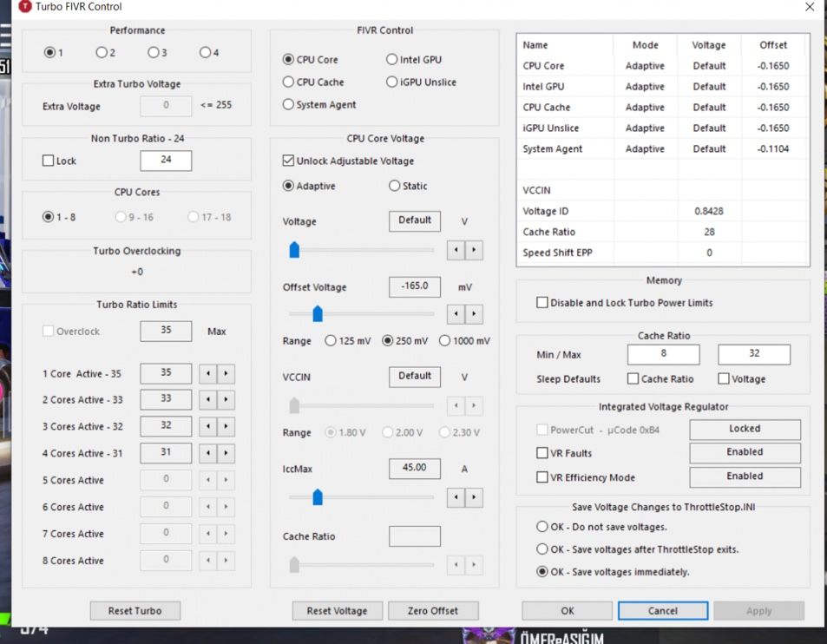This screenshot has height=644, width=827.
Task: Click Enabled button next to VR Faults
Action: [745, 452]
